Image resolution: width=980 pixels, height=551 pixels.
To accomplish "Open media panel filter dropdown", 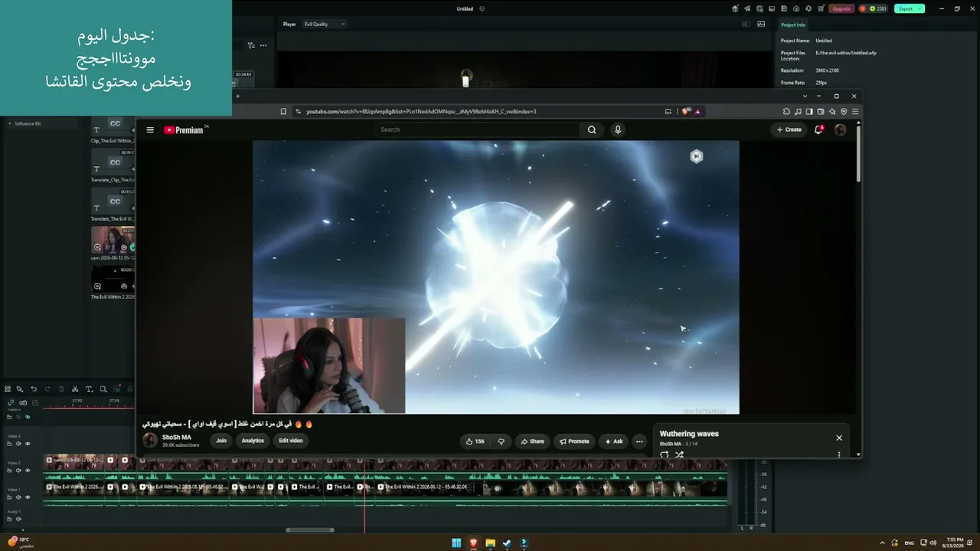I will pyautogui.click(x=251, y=45).
